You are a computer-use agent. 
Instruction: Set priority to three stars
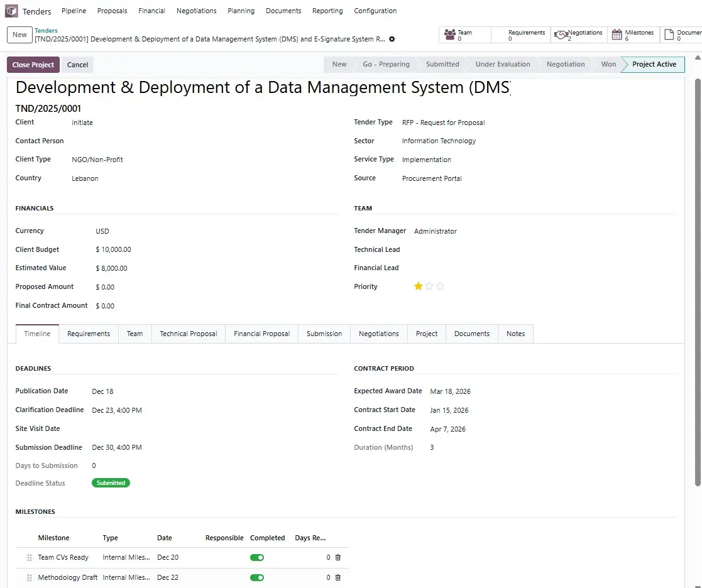tap(440, 286)
